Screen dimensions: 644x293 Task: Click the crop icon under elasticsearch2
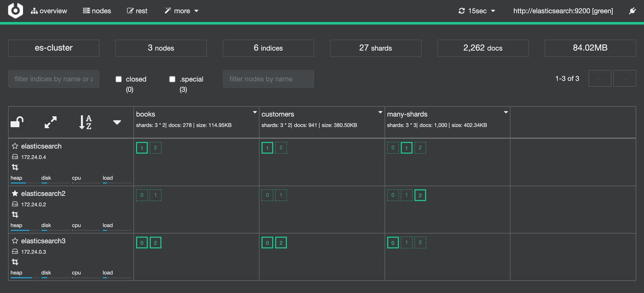(x=15, y=215)
